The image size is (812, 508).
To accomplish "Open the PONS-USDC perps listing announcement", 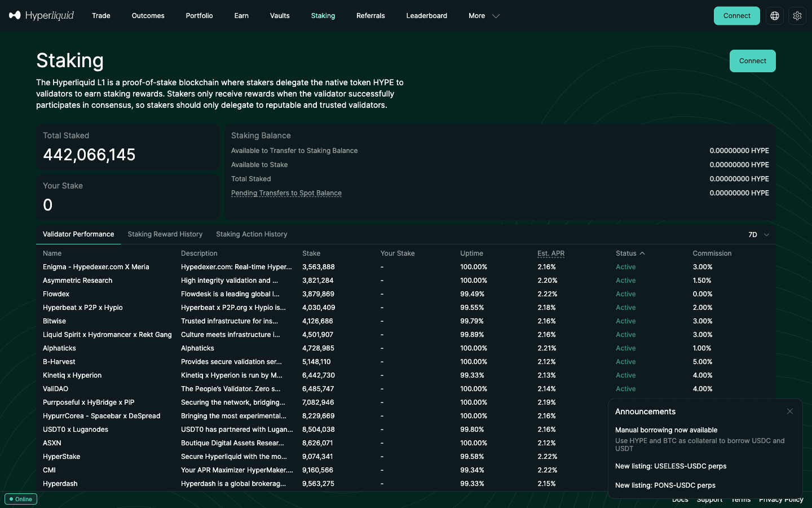I will (665, 485).
